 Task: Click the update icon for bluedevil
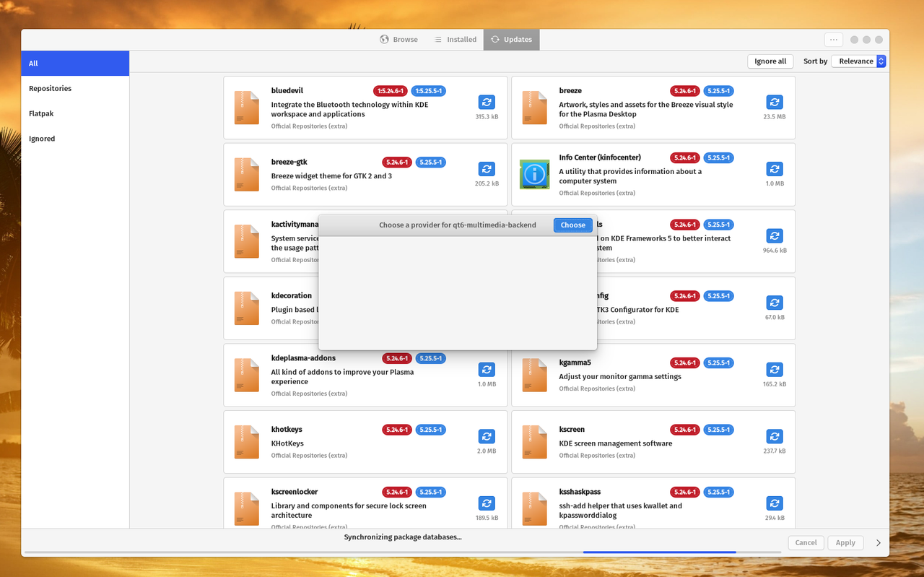pos(487,103)
